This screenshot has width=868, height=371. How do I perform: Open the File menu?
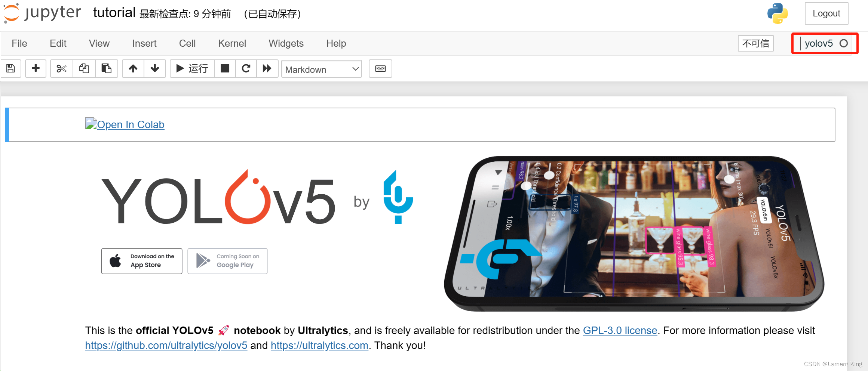click(x=19, y=43)
